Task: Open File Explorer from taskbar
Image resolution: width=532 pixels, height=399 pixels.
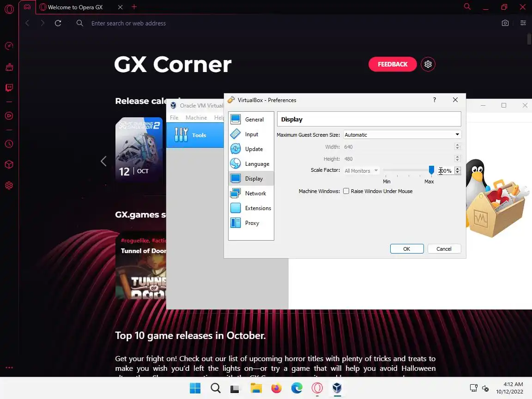Action: (256, 388)
